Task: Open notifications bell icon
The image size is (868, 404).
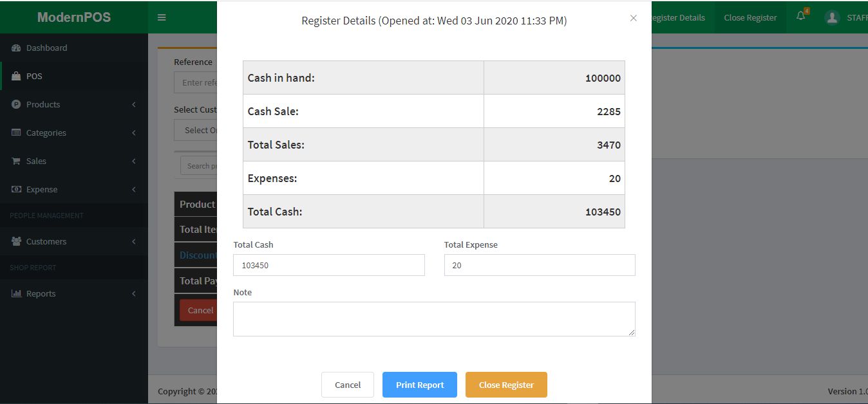Action: pyautogui.click(x=801, y=17)
